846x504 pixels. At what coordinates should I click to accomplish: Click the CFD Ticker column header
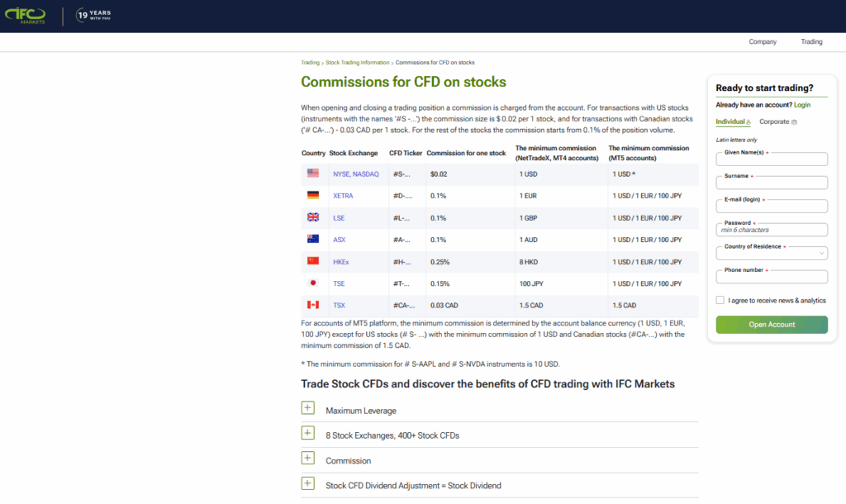point(406,153)
